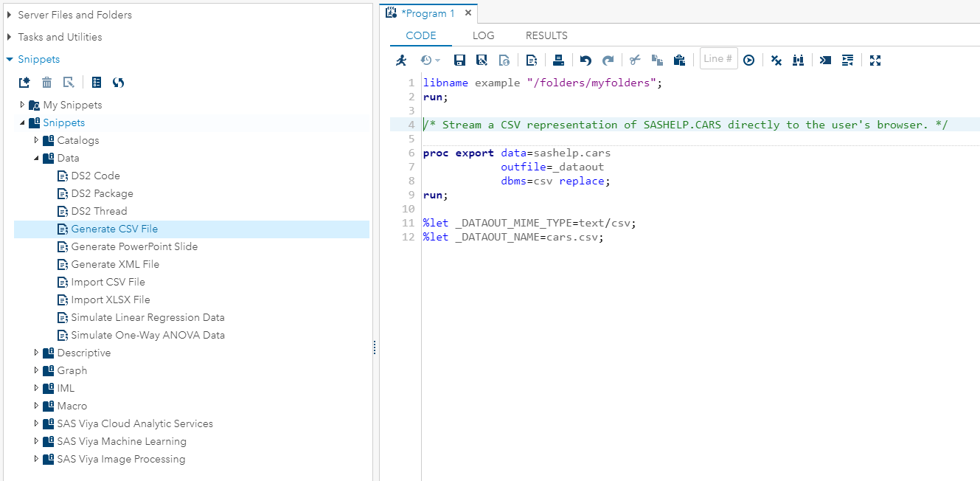Save the program with the floppy icon
The height and width of the screenshot is (481, 980).
[459, 60]
